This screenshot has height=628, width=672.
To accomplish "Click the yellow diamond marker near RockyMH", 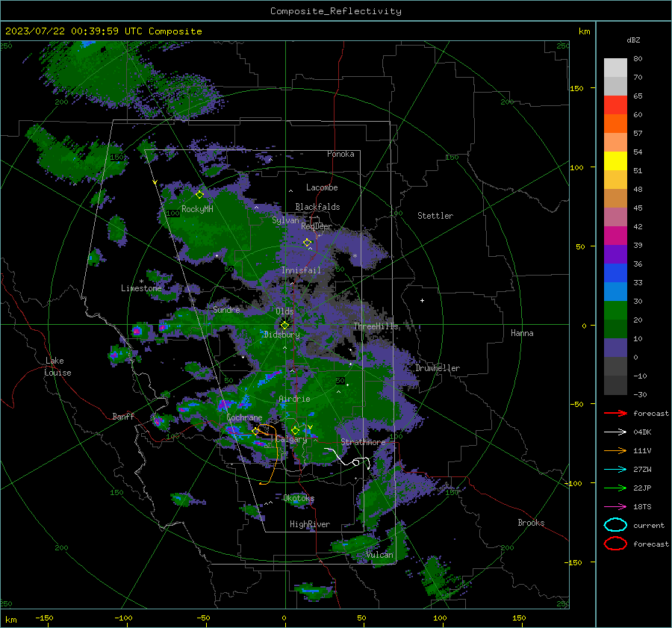I will (199, 195).
